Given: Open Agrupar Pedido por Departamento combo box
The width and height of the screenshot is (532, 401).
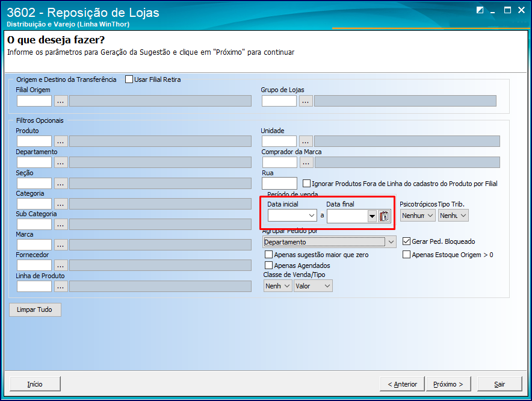Looking at the screenshot, I should pyautogui.click(x=329, y=242).
